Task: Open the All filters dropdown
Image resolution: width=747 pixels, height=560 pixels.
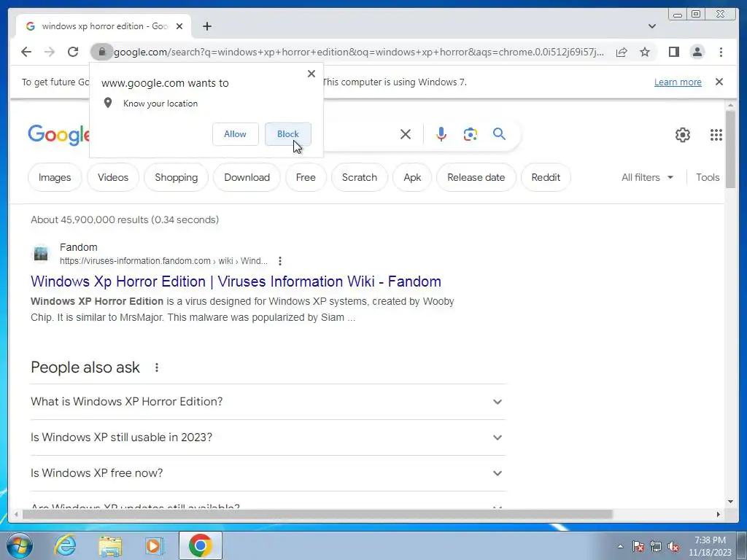Action: tap(647, 177)
